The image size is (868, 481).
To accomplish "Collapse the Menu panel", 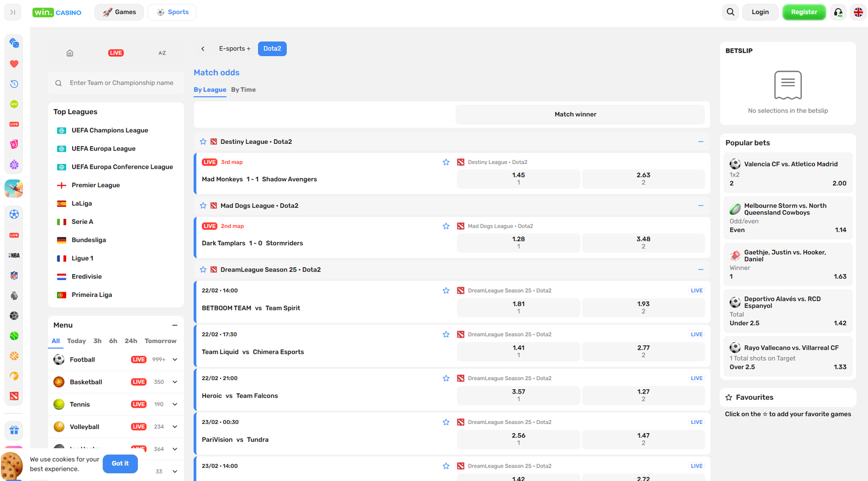I will [175, 325].
